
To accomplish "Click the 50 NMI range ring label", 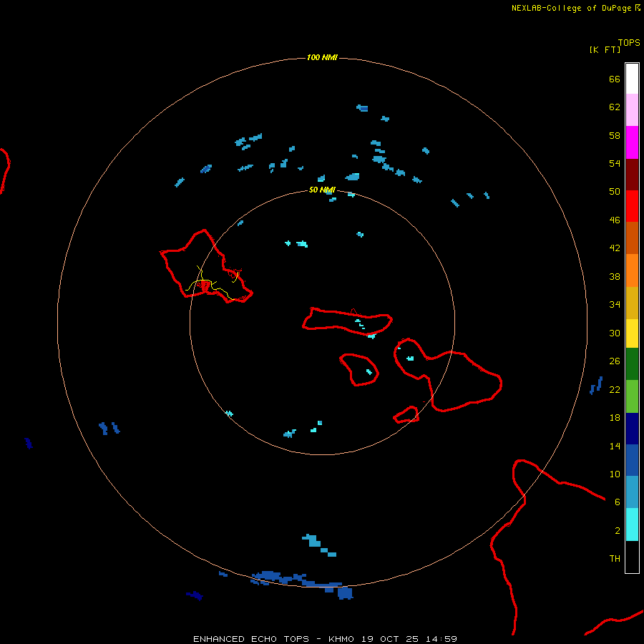I will [321, 190].
